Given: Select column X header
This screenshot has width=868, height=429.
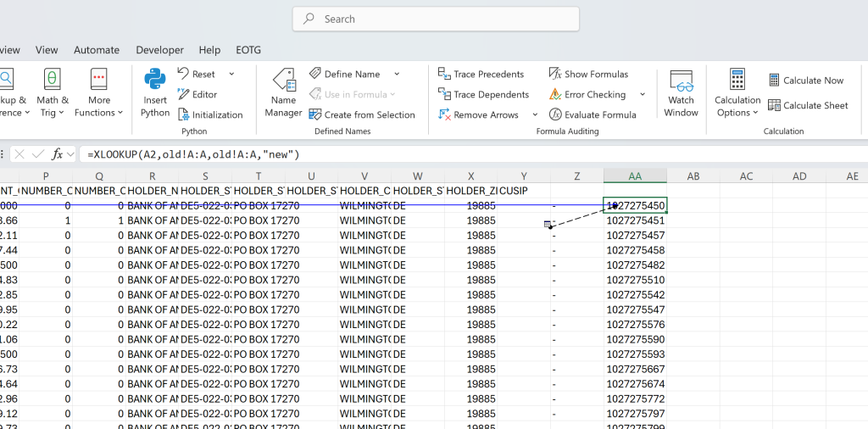Looking at the screenshot, I should (470, 176).
